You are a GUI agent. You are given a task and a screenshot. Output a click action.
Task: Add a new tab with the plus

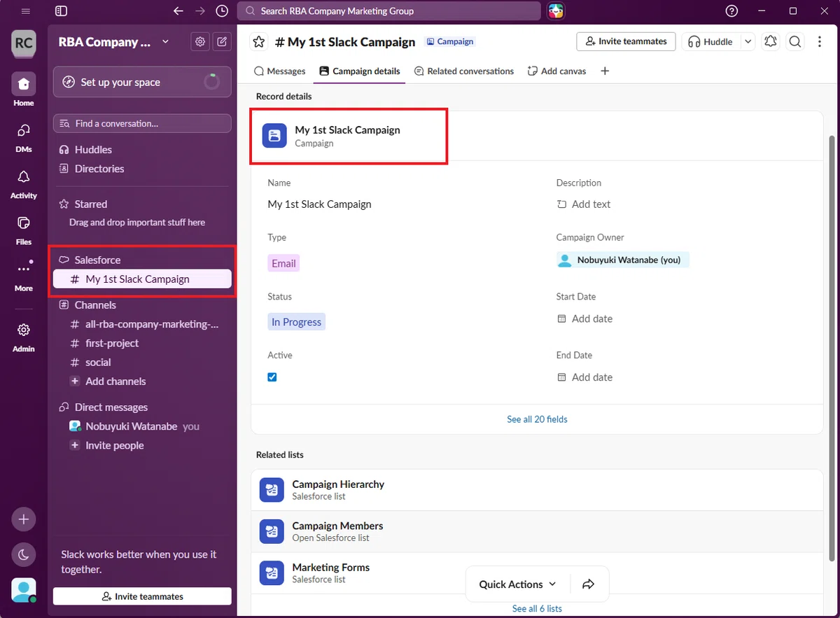click(x=605, y=71)
